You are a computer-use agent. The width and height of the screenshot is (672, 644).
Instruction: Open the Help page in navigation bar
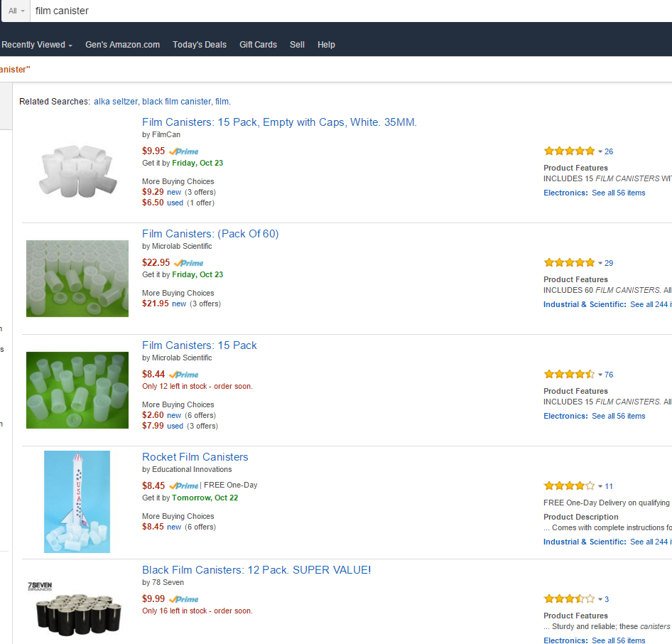pyautogui.click(x=326, y=45)
